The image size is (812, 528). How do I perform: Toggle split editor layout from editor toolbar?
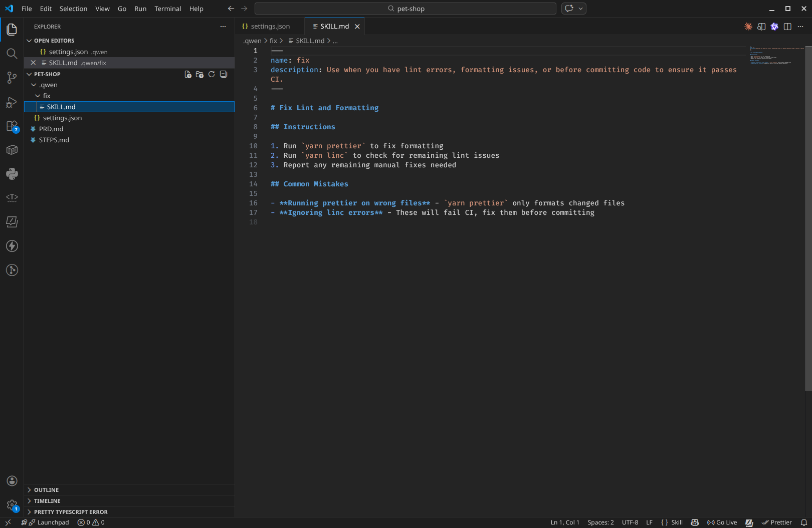[787, 26]
